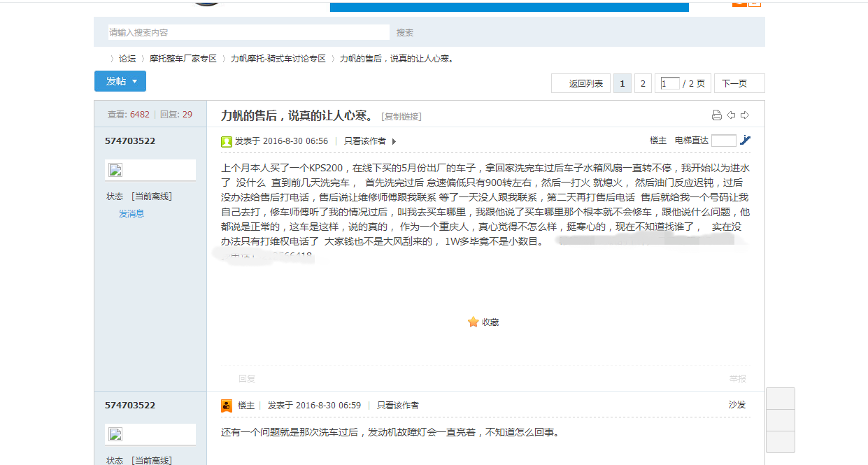Click the middle floating side button
Image resolution: width=868 pixels, height=465 pixels.
[781, 420]
